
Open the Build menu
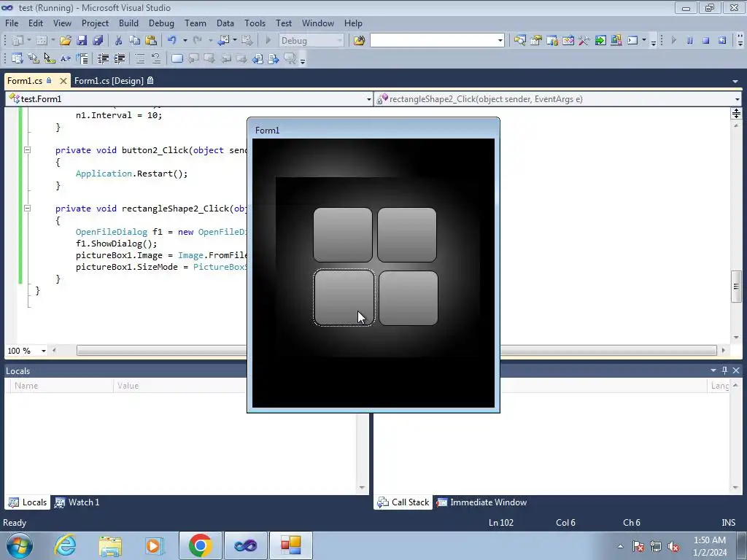coord(128,23)
